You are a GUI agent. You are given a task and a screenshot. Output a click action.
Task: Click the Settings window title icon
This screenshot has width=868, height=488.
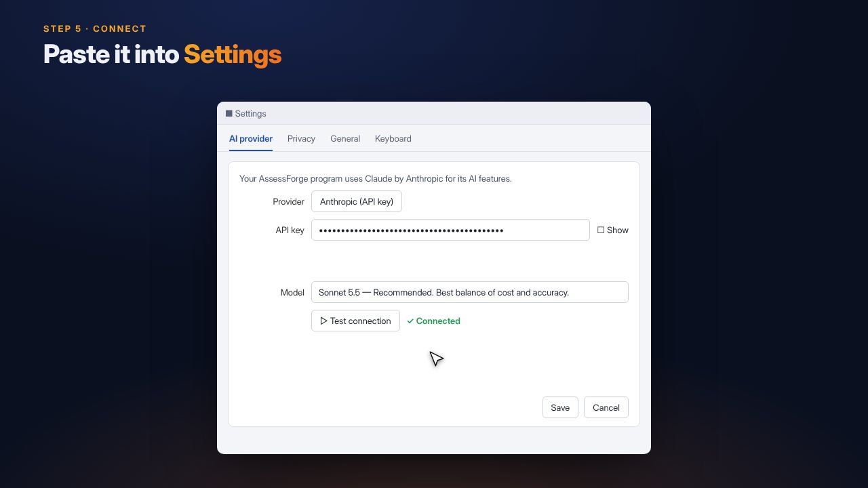(229, 113)
